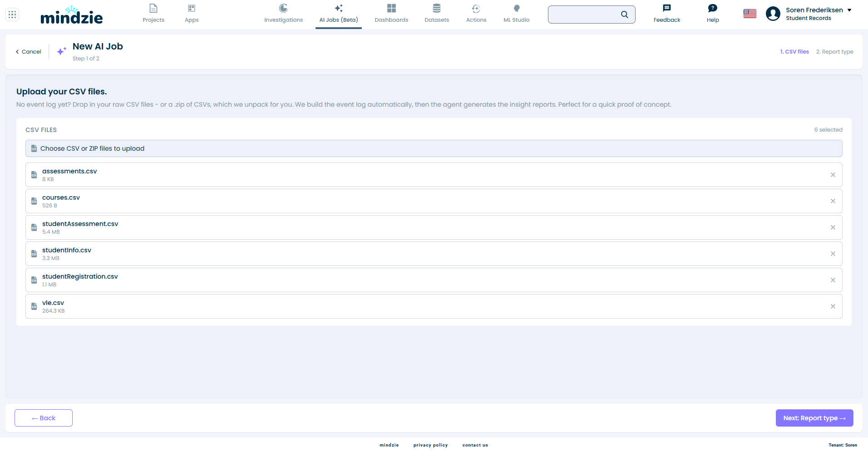Click the Actions lightning icon
Screen dimensions: 868x452
(476, 8)
